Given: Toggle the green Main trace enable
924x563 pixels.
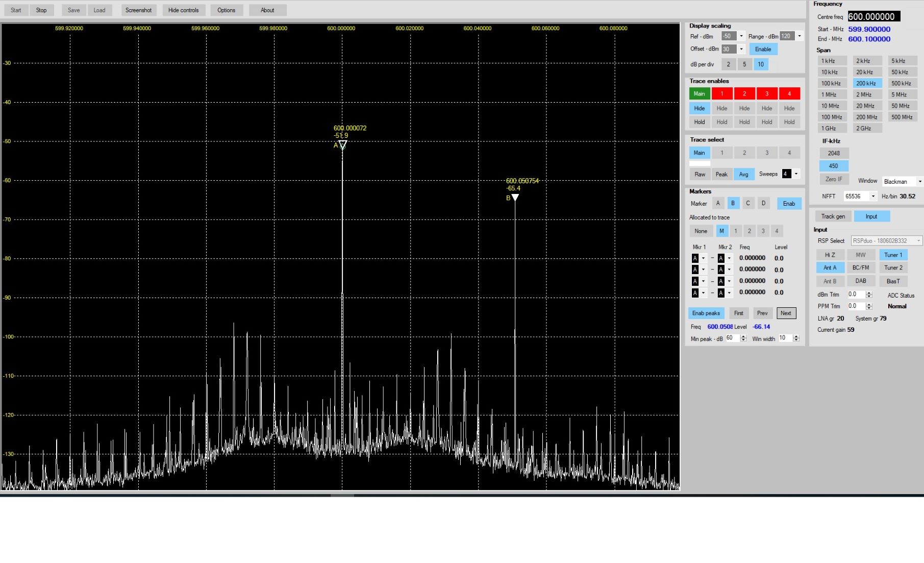Looking at the screenshot, I should 700,93.
